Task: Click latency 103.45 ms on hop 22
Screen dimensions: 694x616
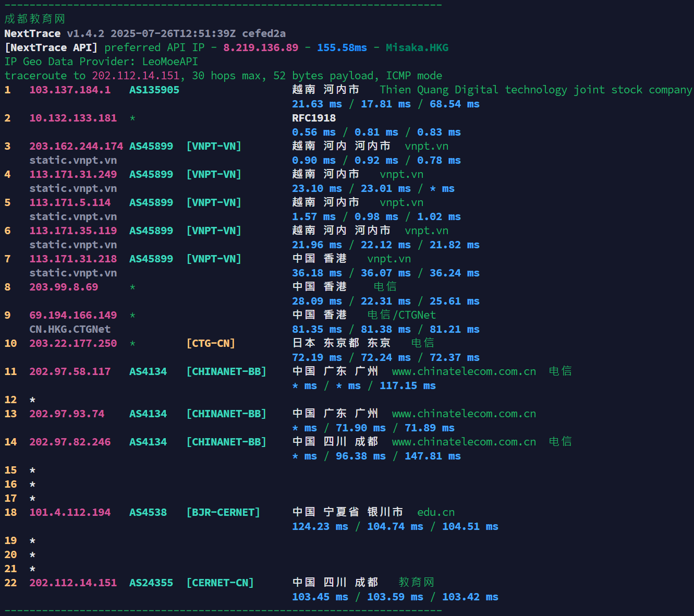Action: [320, 597]
